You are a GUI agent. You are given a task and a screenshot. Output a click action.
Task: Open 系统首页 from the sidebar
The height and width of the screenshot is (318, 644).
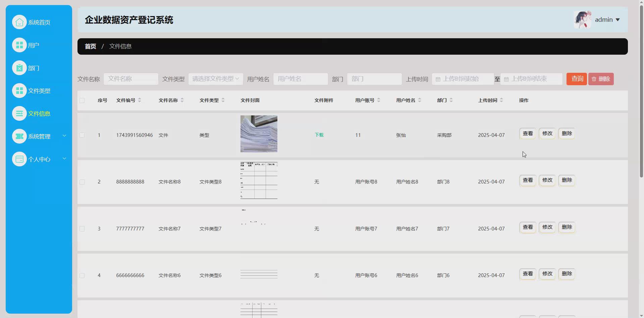[39, 22]
